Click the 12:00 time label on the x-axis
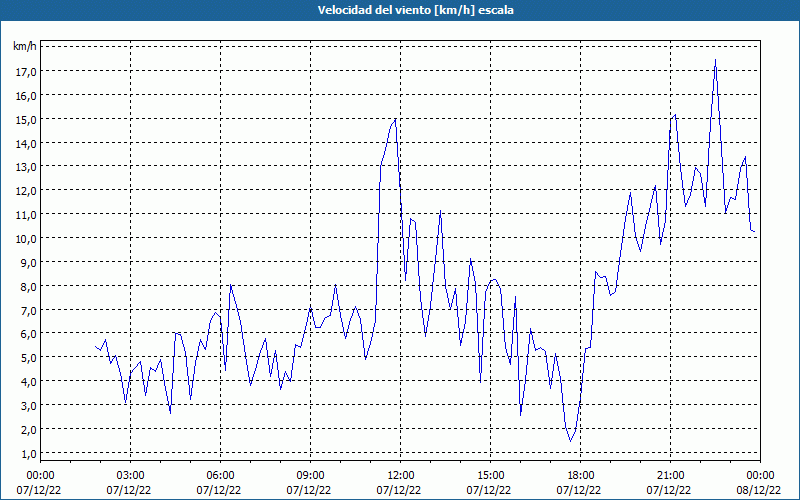 coord(401,476)
